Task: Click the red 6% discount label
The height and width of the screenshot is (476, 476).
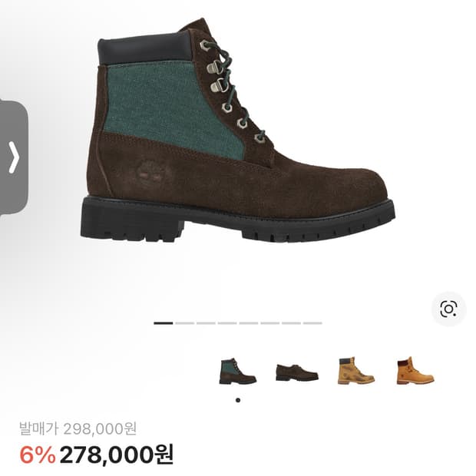Action: [x=38, y=455]
